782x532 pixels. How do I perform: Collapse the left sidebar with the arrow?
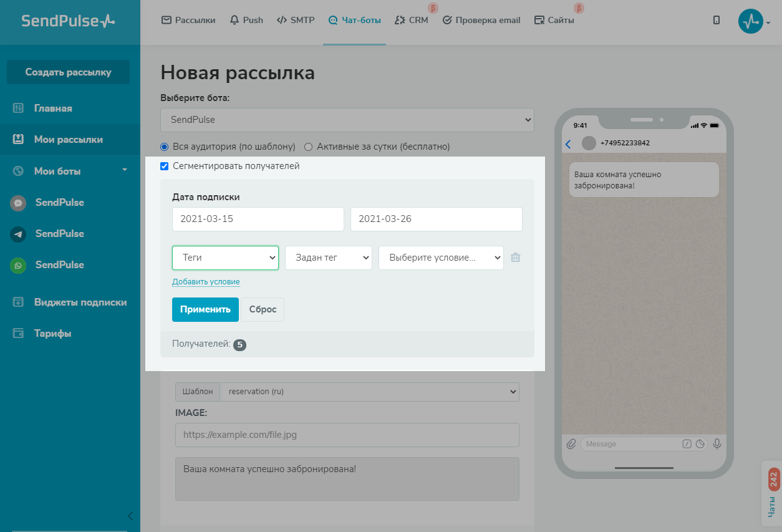(x=130, y=516)
